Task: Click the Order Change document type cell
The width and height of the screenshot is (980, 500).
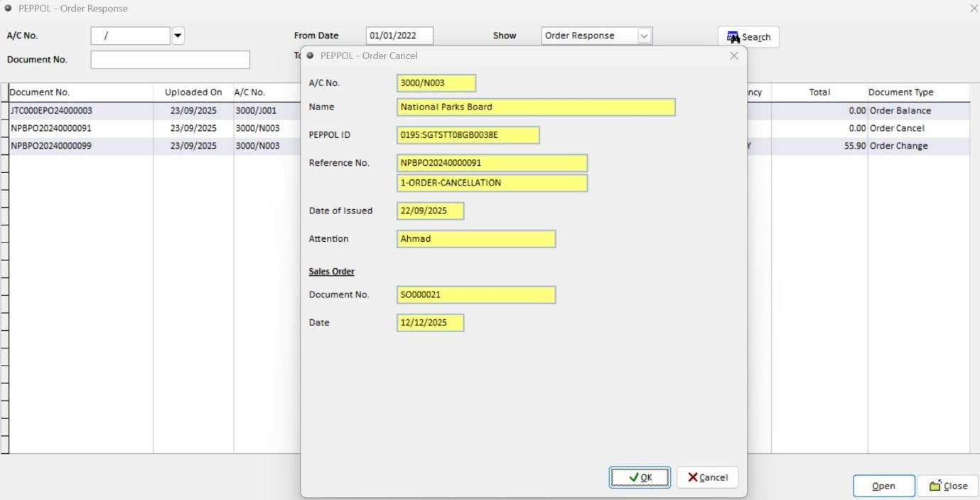Action: [918, 146]
